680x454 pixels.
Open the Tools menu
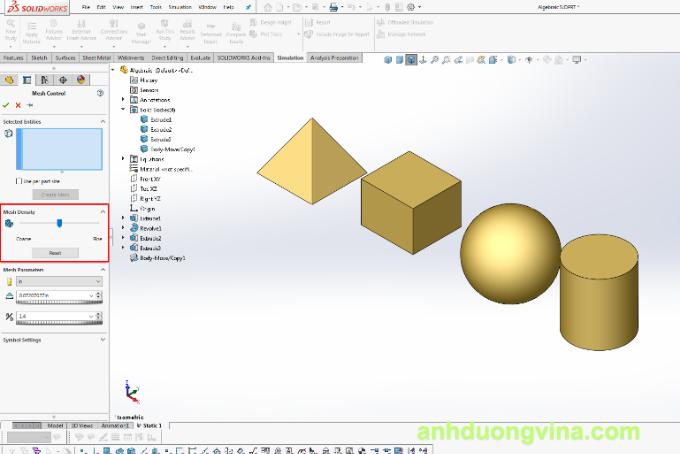coord(153,7)
